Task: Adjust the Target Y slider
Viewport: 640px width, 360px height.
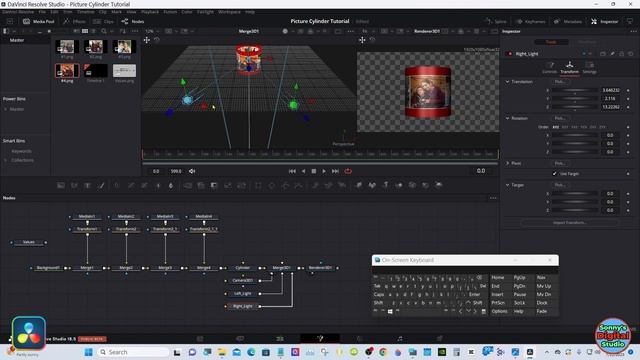Action: pos(575,202)
